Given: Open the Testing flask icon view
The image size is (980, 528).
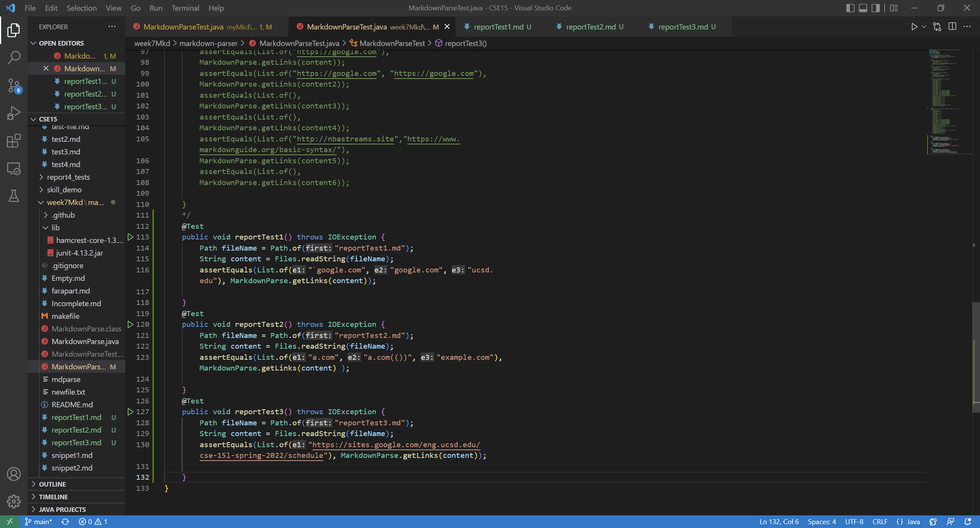Looking at the screenshot, I should (x=14, y=196).
